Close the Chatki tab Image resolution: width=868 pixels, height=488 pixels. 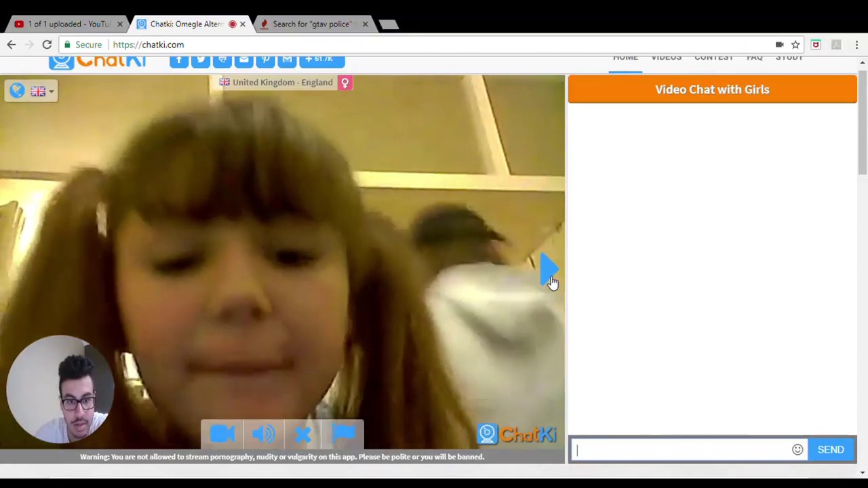(243, 24)
